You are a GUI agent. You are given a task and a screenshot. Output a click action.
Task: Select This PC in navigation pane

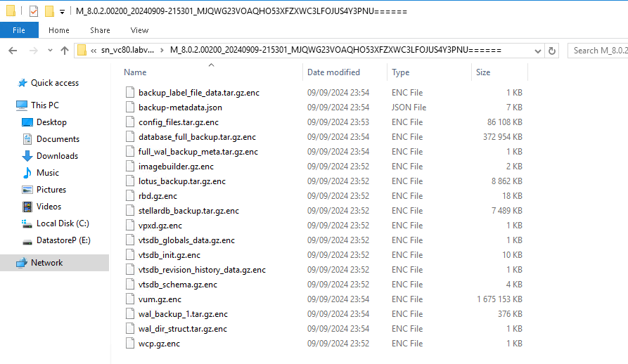tap(45, 105)
